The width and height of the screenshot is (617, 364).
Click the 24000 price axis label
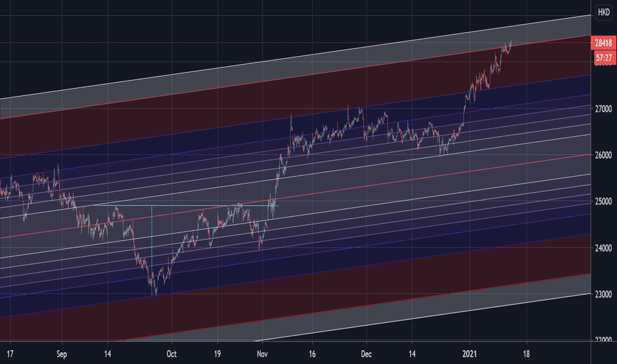(603, 248)
